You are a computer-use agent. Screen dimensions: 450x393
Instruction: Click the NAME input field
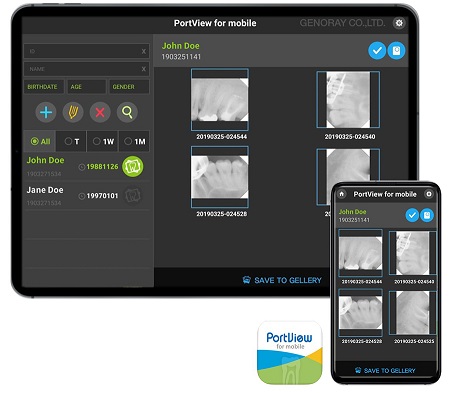click(x=86, y=69)
